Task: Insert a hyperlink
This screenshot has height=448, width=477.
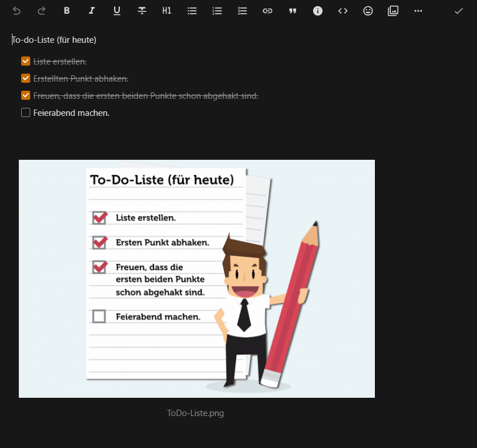Action: pyautogui.click(x=268, y=11)
